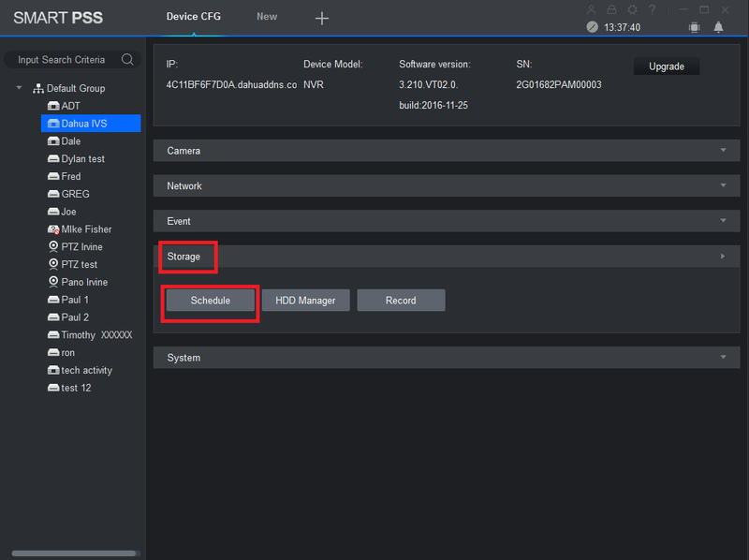Expand the Camera section
749x560 pixels.
pos(440,151)
